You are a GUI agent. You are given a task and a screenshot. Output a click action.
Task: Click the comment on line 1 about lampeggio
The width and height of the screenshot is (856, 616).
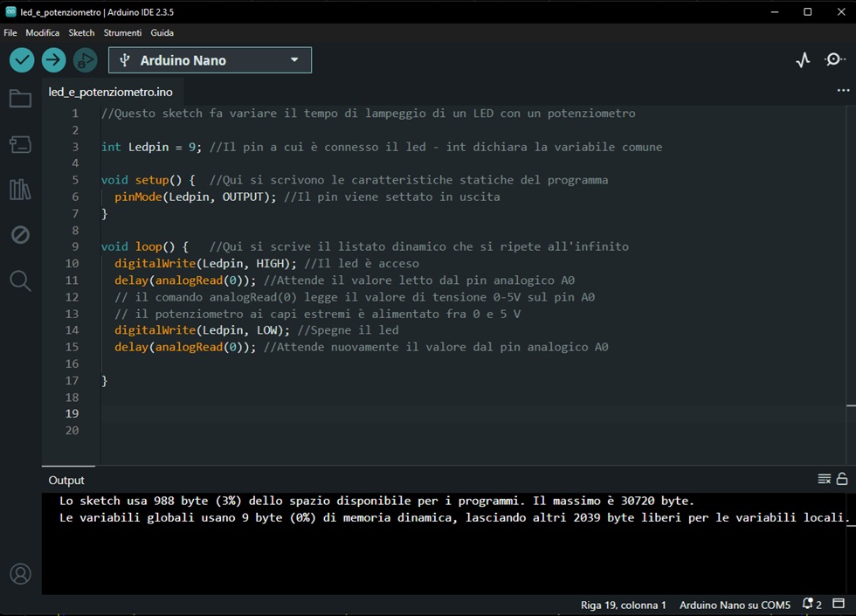click(369, 114)
